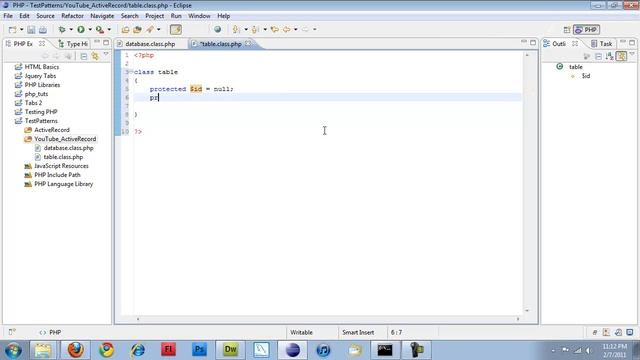This screenshot has height=360, width=640.
Task: Click the Back navigation arrow icon
Action: click(x=287, y=29)
